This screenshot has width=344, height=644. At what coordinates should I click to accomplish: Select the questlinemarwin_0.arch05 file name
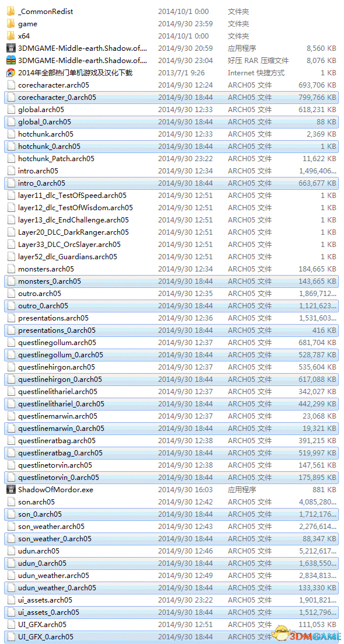click(61, 429)
